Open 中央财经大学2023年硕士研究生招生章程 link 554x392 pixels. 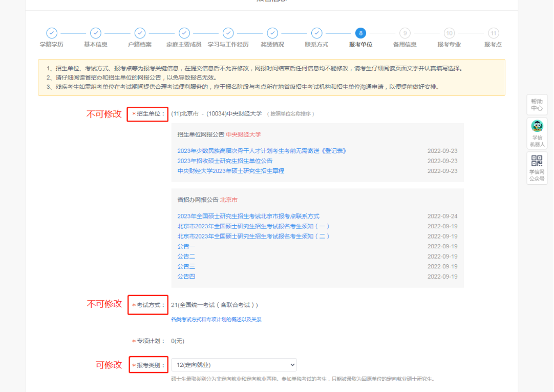tap(231, 171)
